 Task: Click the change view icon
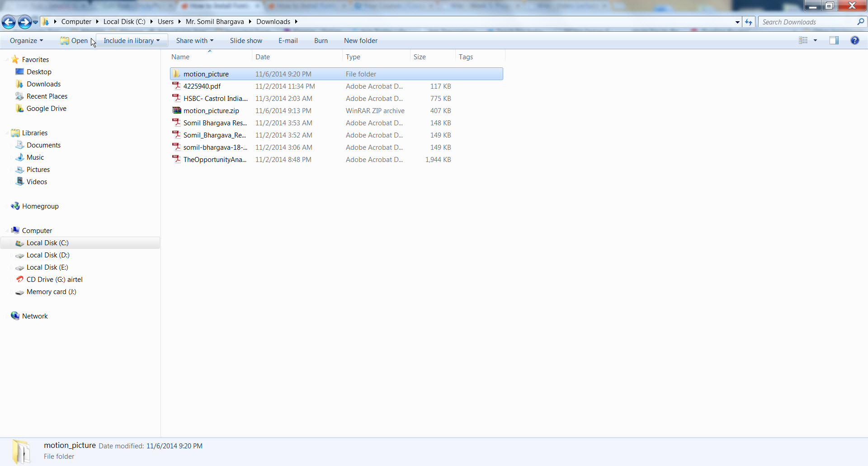click(x=803, y=40)
